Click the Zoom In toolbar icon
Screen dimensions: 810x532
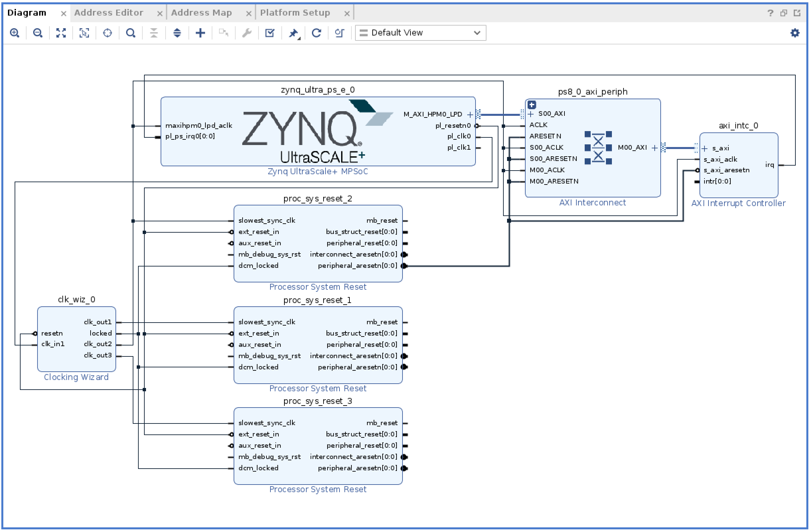tap(15, 33)
